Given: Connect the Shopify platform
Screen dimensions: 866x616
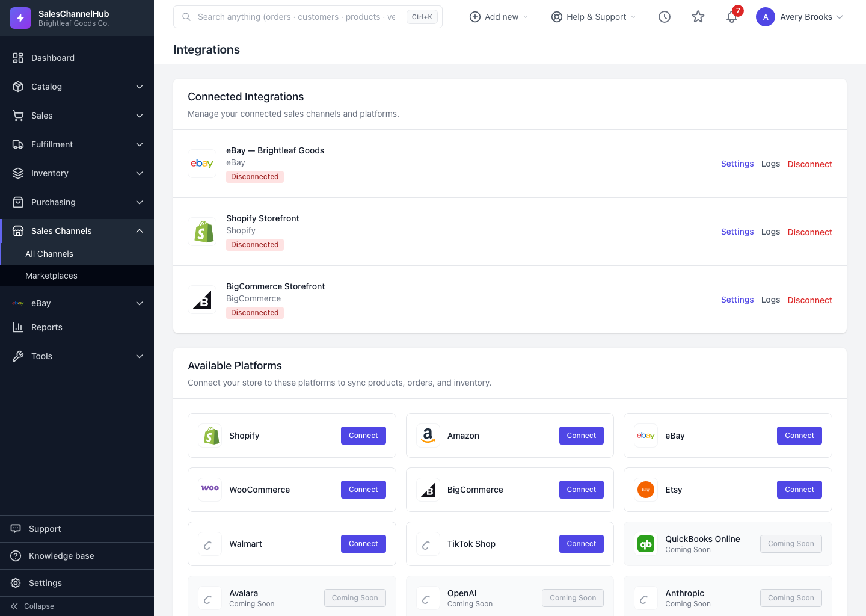Looking at the screenshot, I should click(x=363, y=436).
